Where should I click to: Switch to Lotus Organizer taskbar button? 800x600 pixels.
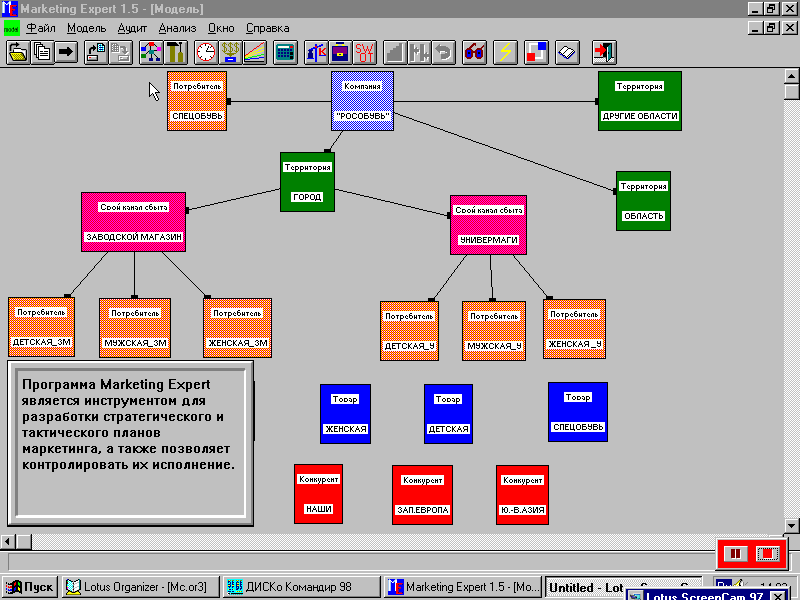pos(141,587)
